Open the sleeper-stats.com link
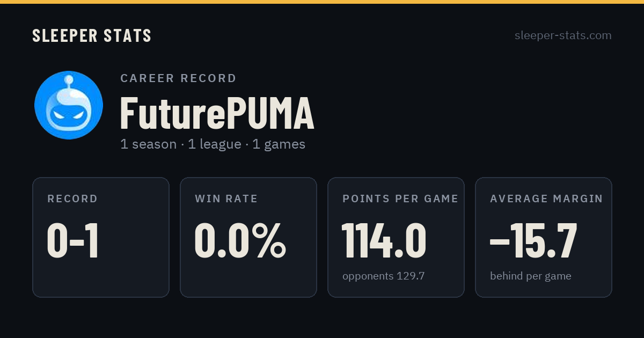The width and height of the screenshot is (644, 338). point(563,35)
